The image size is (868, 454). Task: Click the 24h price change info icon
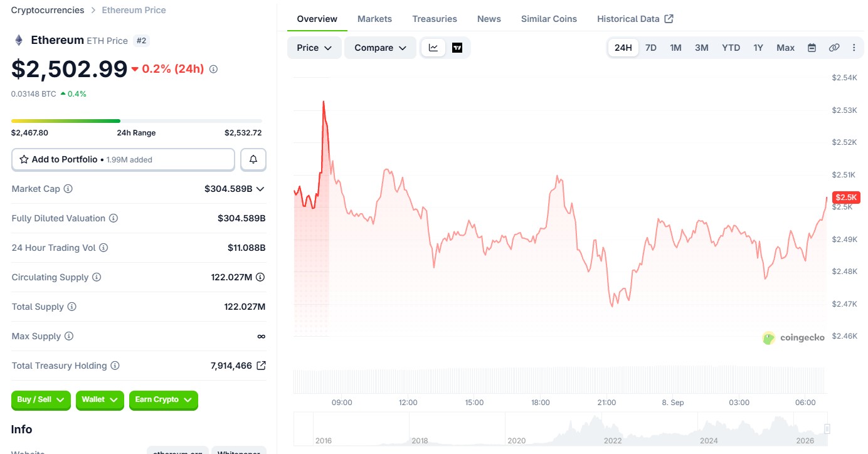(213, 69)
